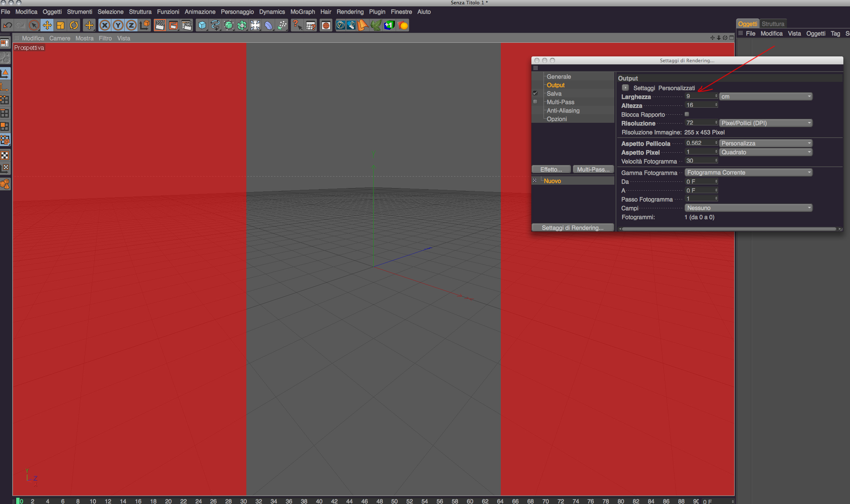Viewport: 850px width, 504px height.
Task: Switch to the Struttura tab
Action: click(x=773, y=24)
